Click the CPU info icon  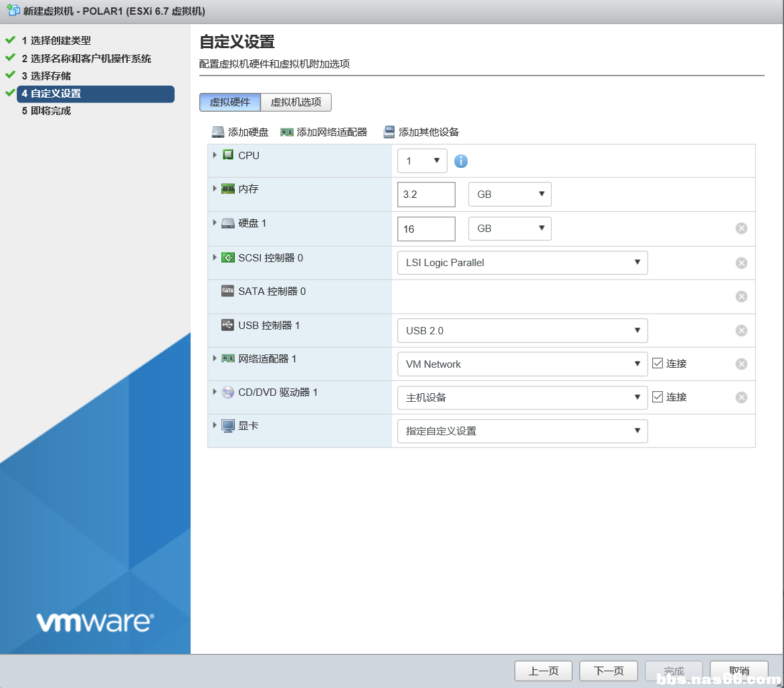[461, 161]
